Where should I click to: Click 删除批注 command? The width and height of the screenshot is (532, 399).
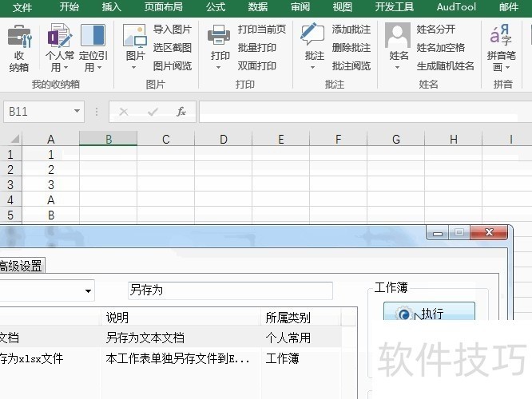pyautogui.click(x=351, y=47)
